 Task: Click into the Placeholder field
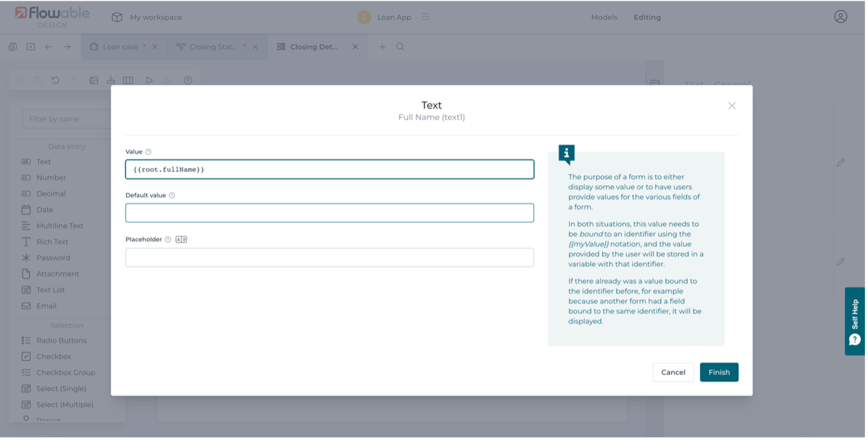click(x=329, y=258)
